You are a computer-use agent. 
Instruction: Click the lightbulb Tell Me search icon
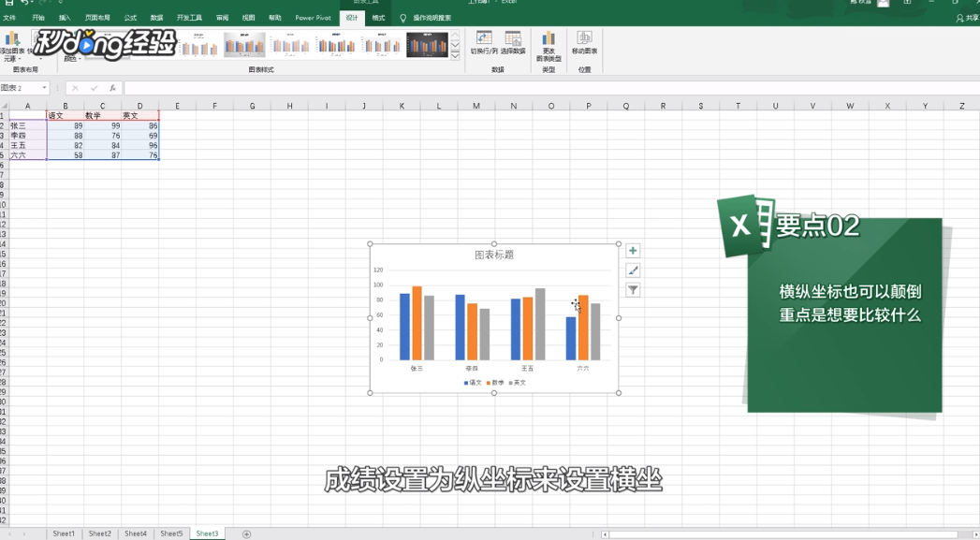[403, 18]
